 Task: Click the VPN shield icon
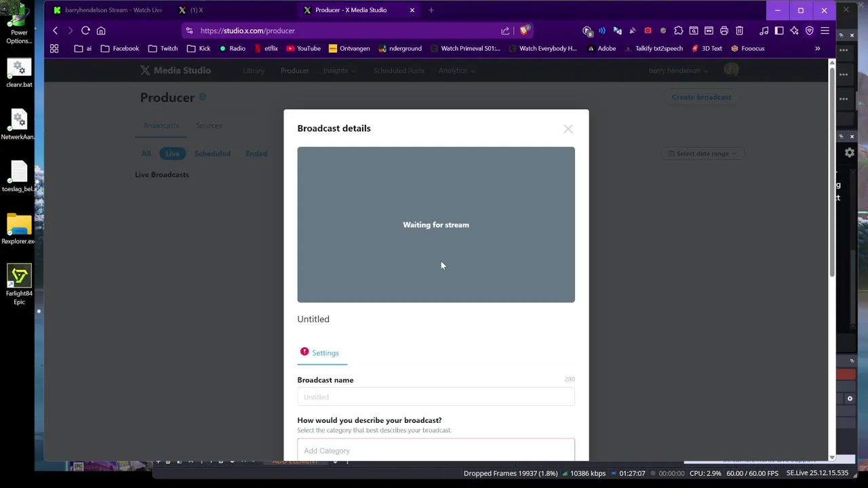[x=809, y=30]
